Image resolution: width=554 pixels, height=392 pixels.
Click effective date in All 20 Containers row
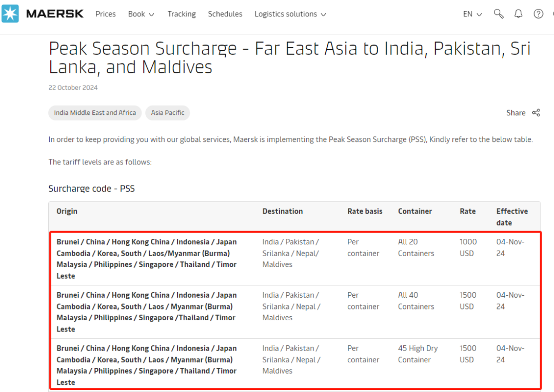click(510, 247)
